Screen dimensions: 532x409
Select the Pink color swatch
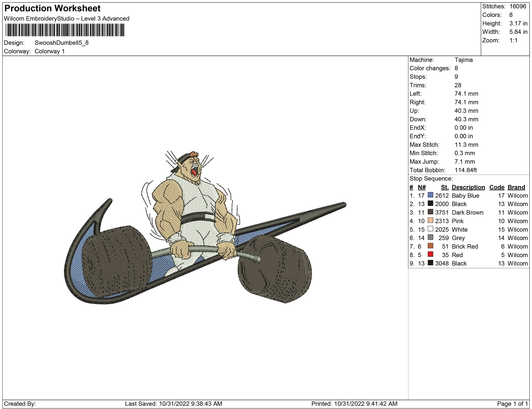(430, 220)
